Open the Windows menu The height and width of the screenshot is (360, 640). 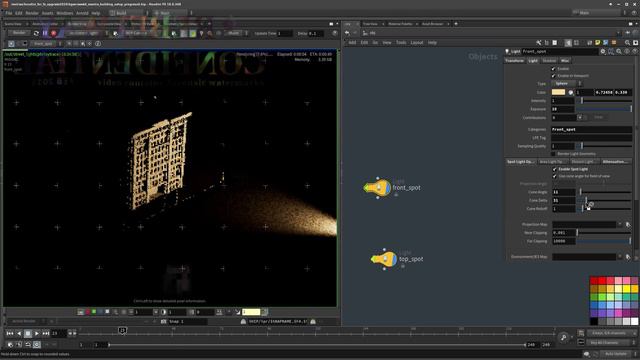click(65, 13)
